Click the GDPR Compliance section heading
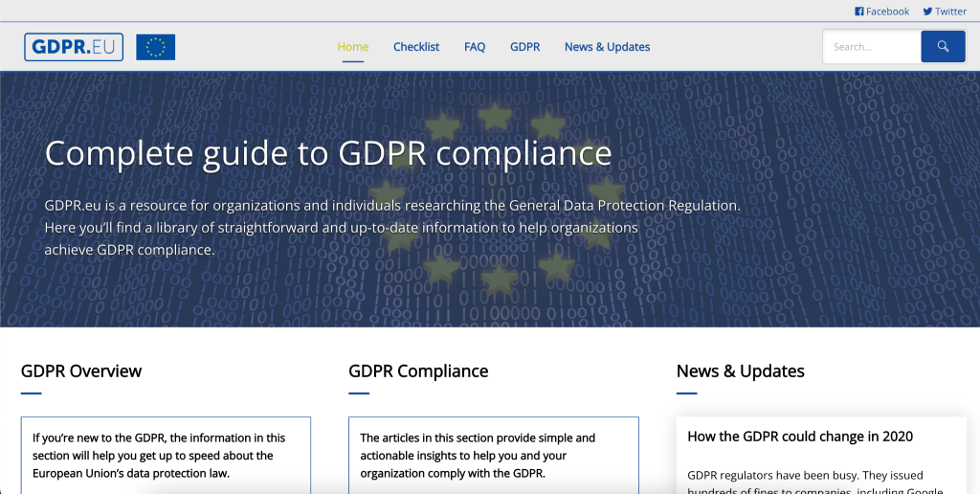 click(x=418, y=370)
